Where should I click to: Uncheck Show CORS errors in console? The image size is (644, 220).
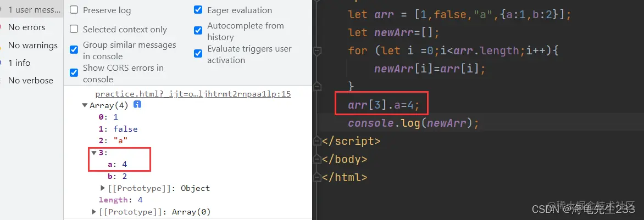[x=74, y=73]
